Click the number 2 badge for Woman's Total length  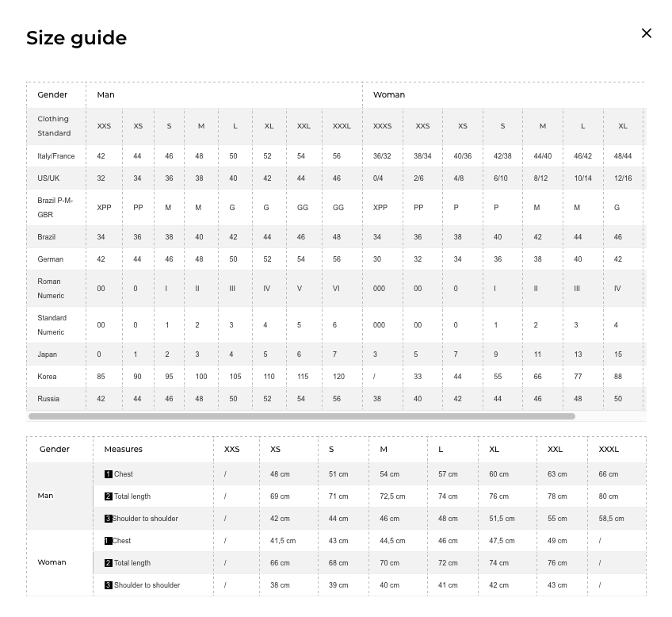(x=109, y=563)
